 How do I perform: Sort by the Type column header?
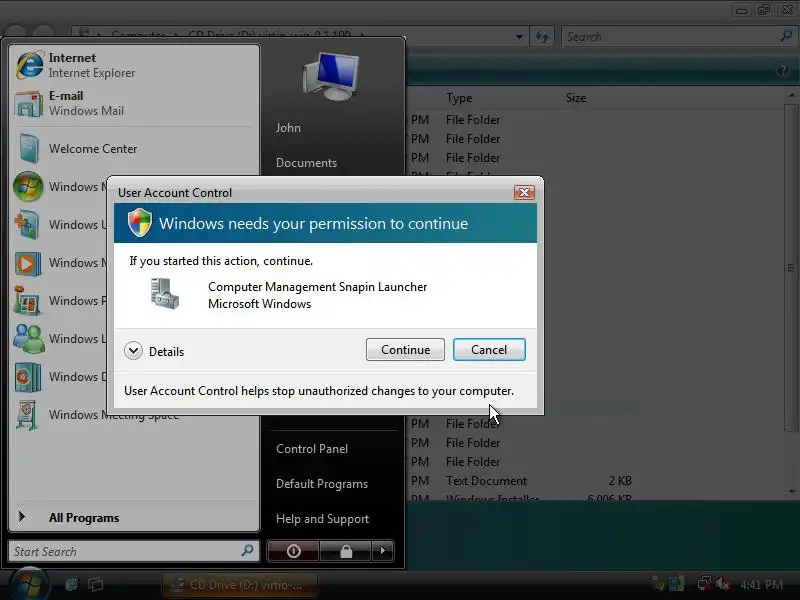point(459,98)
